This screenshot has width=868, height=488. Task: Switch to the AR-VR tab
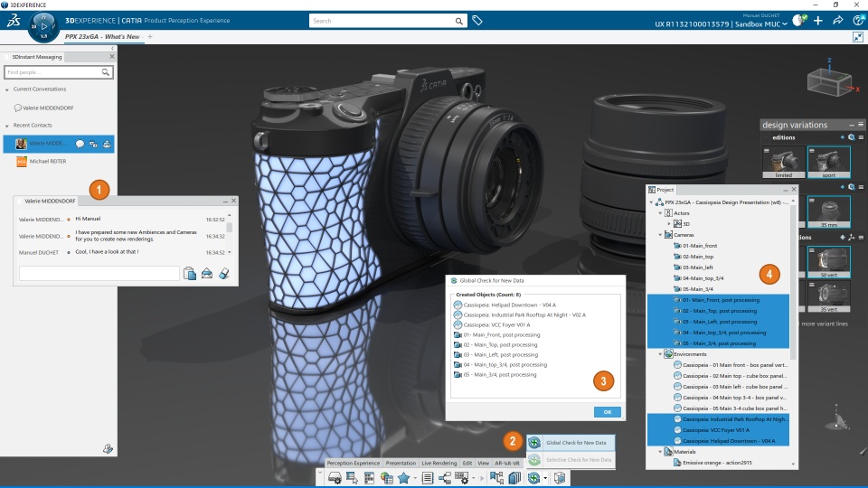pyautogui.click(x=507, y=463)
